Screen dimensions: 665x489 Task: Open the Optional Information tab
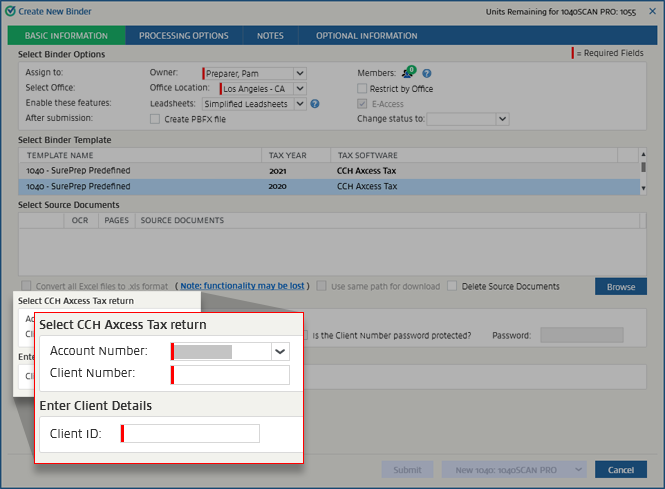(x=366, y=36)
